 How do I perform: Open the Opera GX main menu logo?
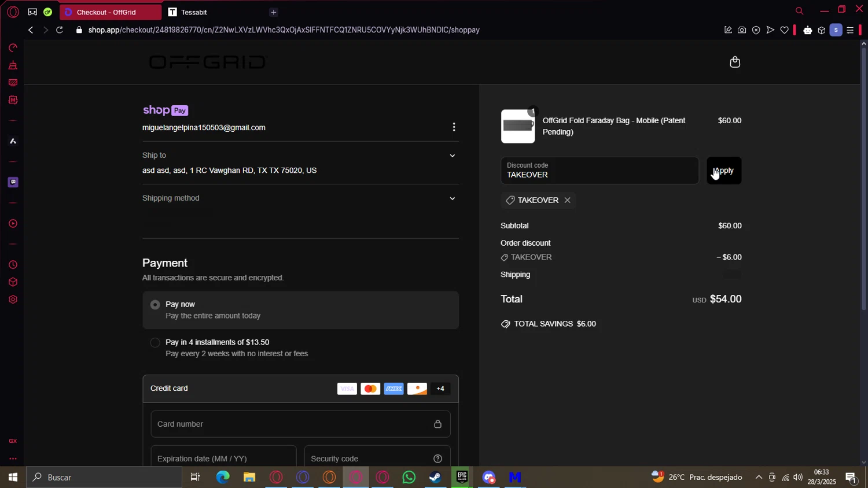pos(13,12)
